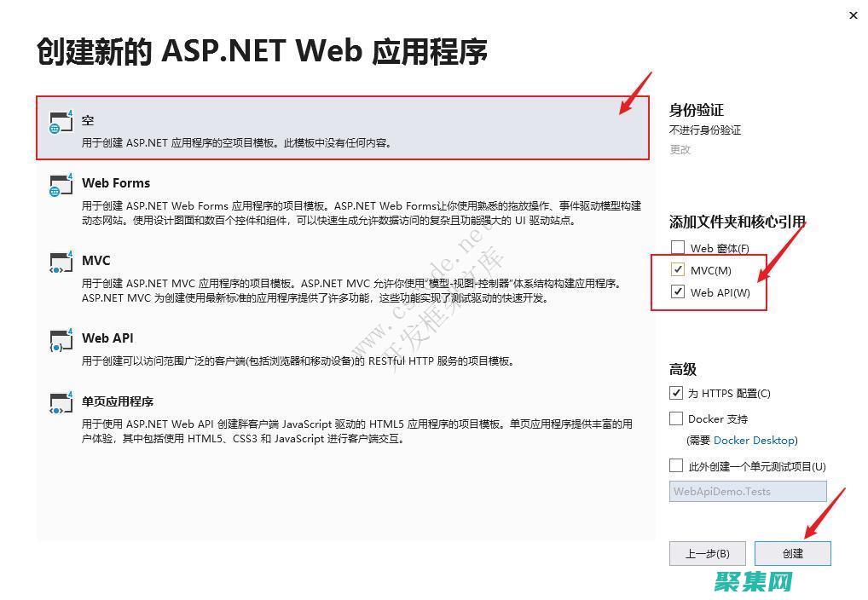The image size is (868, 600).
Task: Click the Empty template description text
Action: (x=237, y=143)
